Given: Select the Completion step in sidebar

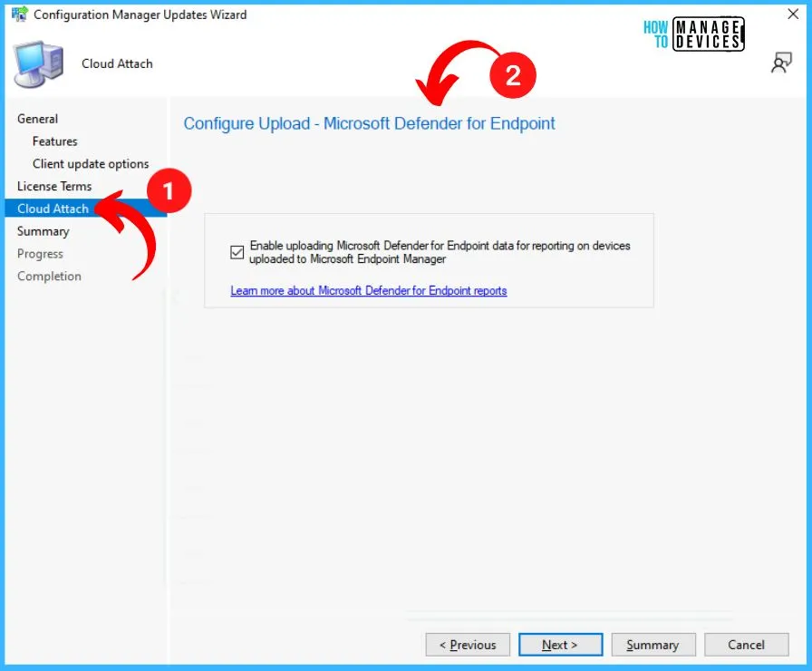Looking at the screenshot, I should point(49,277).
